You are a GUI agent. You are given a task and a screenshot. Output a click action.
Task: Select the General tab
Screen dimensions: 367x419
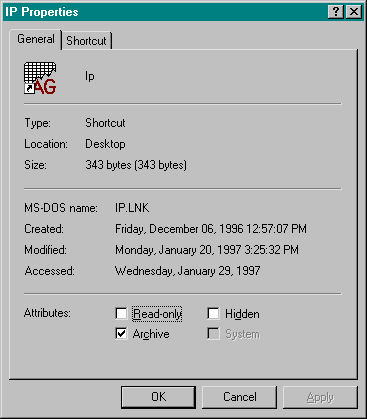pyautogui.click(x=36, y=39)
